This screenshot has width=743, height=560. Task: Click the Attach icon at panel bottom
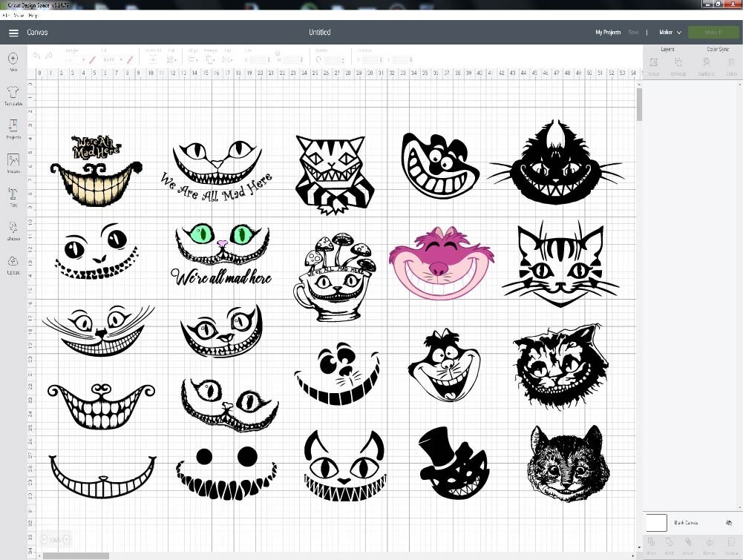click(688, 541)
